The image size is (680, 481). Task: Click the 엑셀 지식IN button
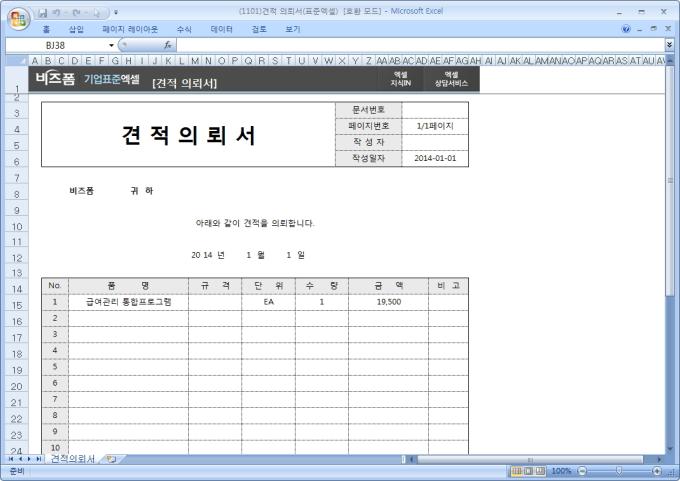click(x=400, y=79)
